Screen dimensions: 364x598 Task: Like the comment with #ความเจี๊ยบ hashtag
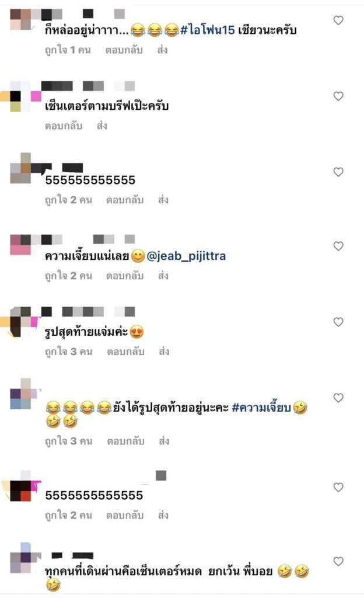click(x=338, y=398)
